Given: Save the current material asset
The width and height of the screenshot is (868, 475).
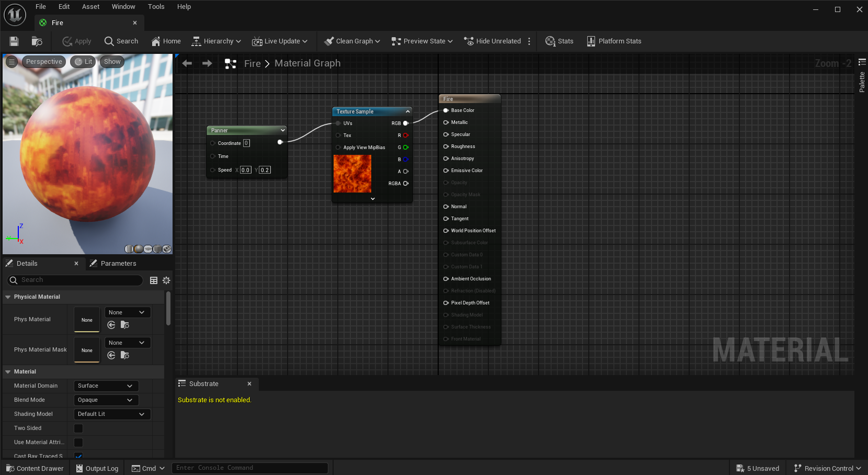Looking at the screenshot, I should click(x=14, y=41).
